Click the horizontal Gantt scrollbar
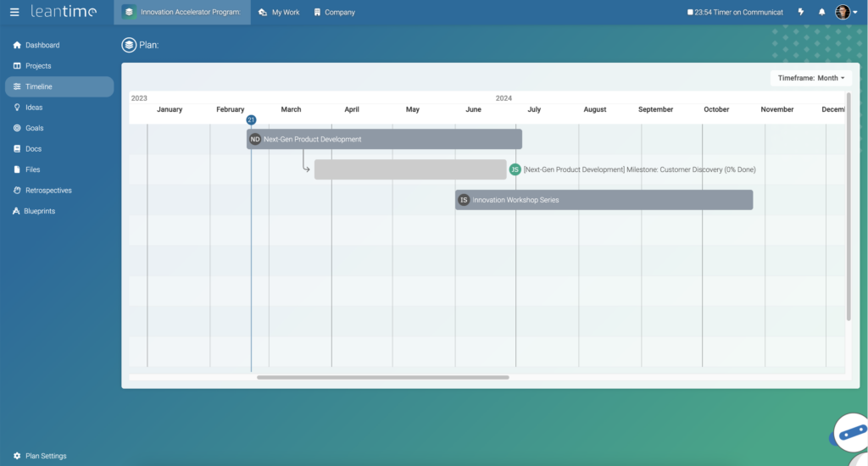This screenshot has height=466, width=868. [x=382, y=377]
